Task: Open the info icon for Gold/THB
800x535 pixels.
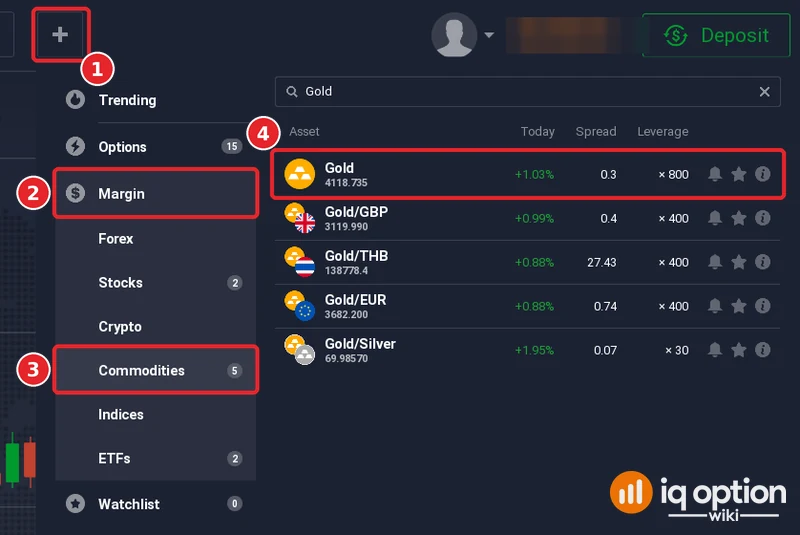Action: coord(763,262)
